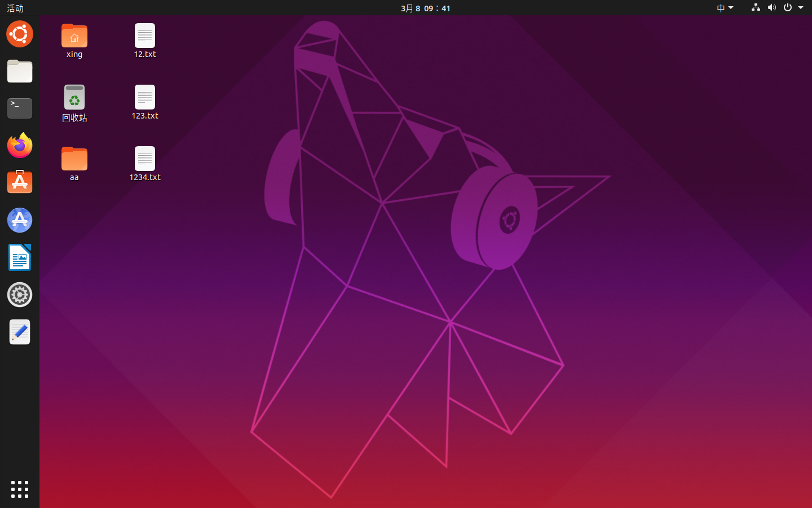Open the Show Applications grid button
Image resolution: width=812 pixels, height=508 pixels.
pos(20,489)
